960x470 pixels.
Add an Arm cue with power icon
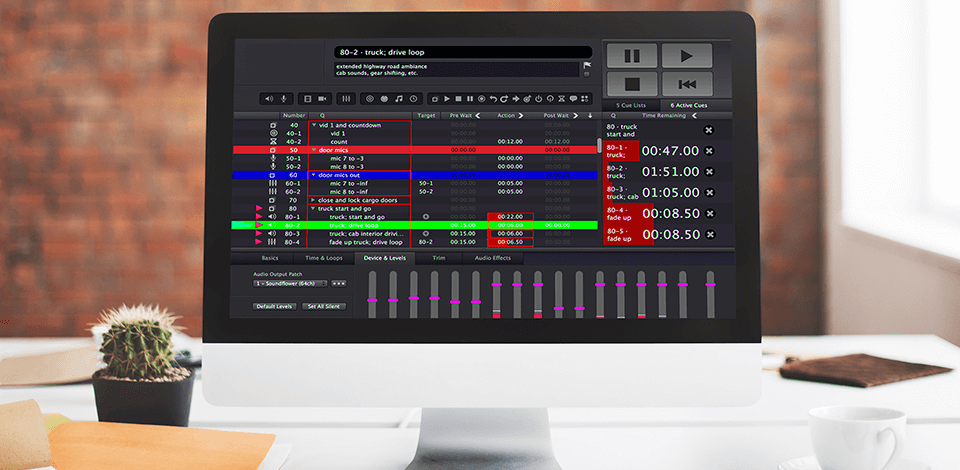tap(539, 98)
